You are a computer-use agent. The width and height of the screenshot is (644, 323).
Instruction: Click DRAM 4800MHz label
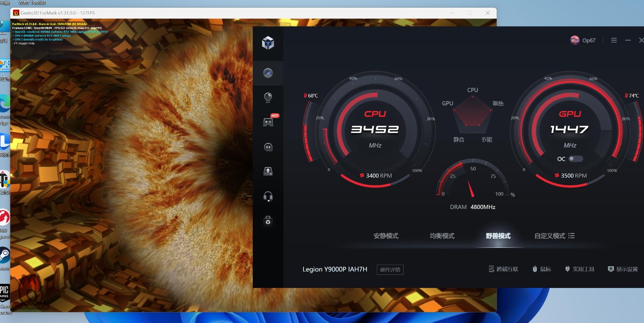[473, 207]
